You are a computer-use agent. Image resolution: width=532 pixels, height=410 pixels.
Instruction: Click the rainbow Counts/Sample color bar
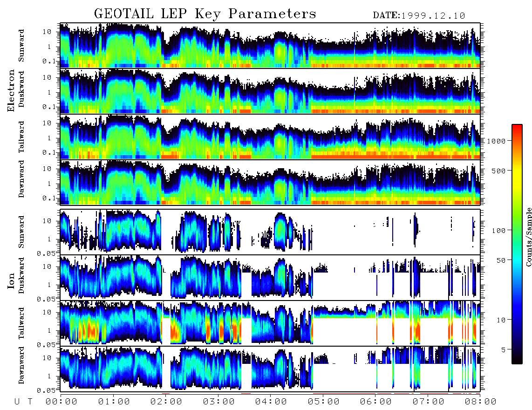click(x=517, y=244)
